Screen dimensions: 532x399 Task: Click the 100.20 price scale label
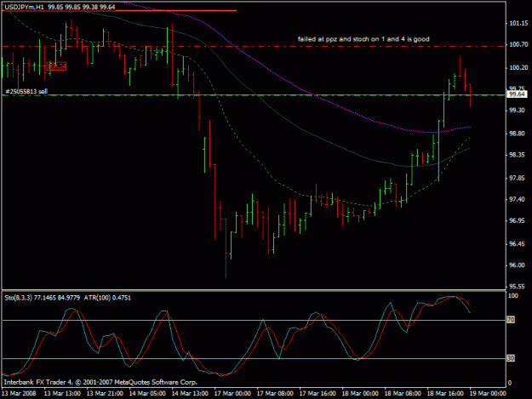point(518,68)
